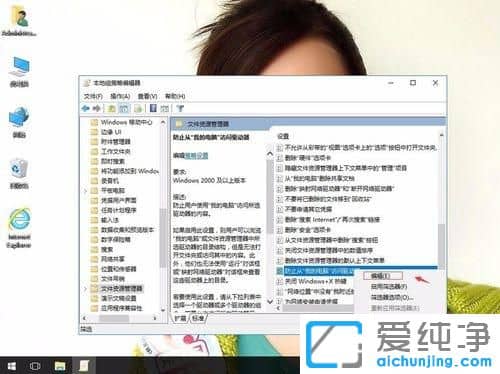Switch to the 标准 tab

pos(198,318)
